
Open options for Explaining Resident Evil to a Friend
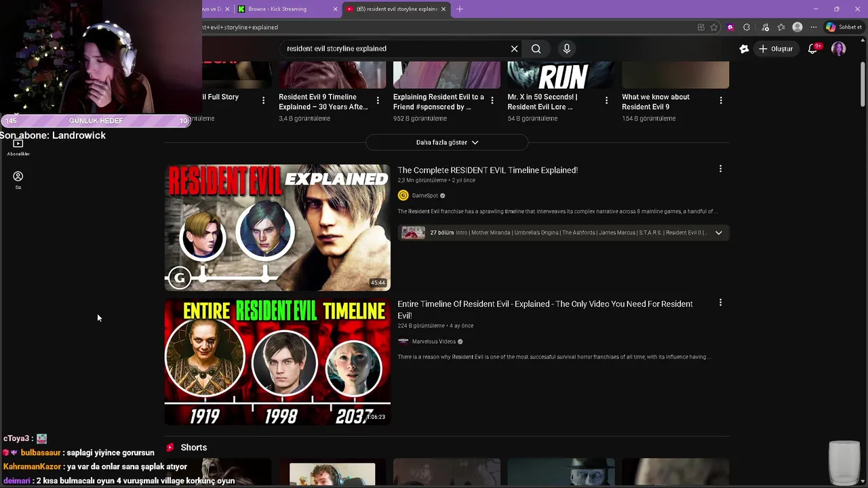click(492, 100)
